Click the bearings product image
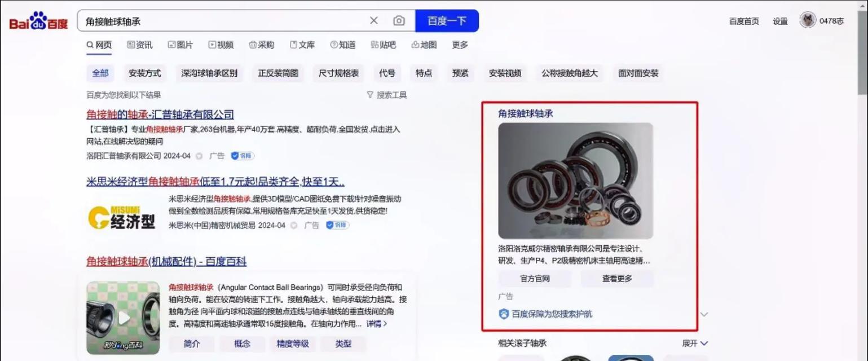The width and height of the screenshot is (868, 361). [575, 181]
